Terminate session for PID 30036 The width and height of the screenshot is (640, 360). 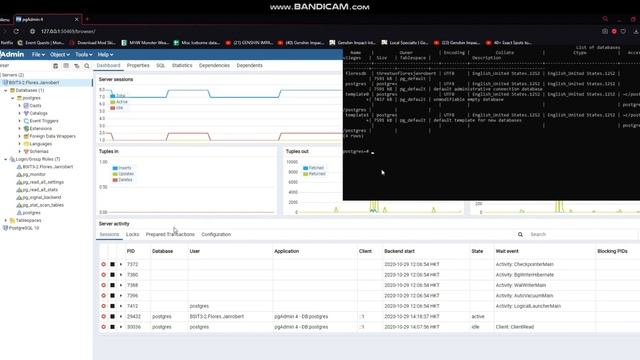[104, 327]
